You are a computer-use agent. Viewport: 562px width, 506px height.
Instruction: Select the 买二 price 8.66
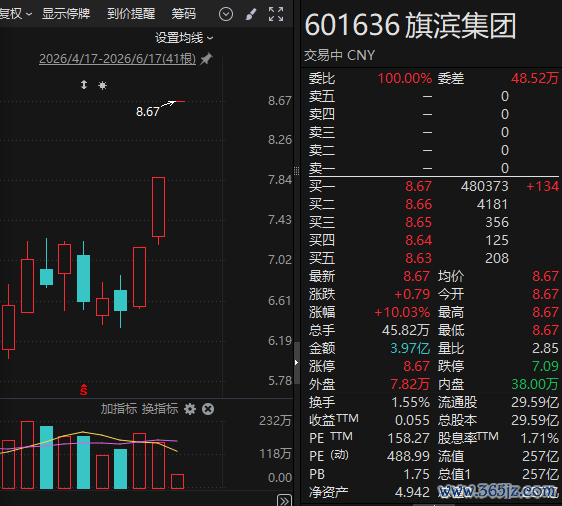[418, 204]
